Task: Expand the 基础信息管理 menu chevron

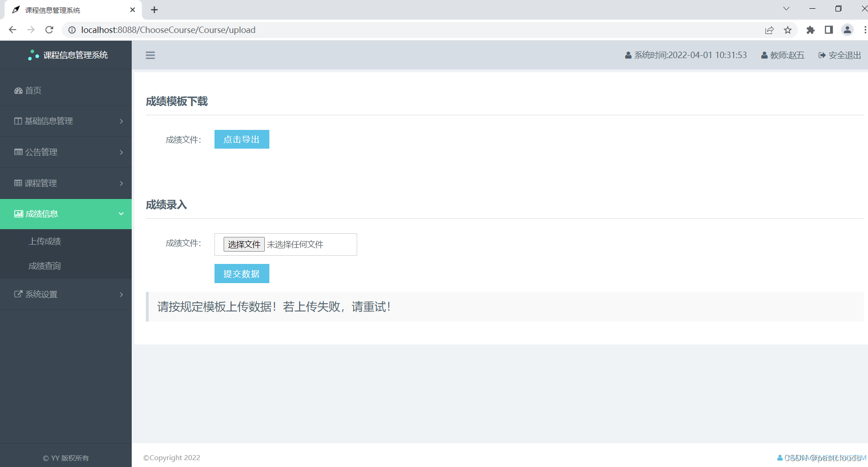Action: point(121,121)
